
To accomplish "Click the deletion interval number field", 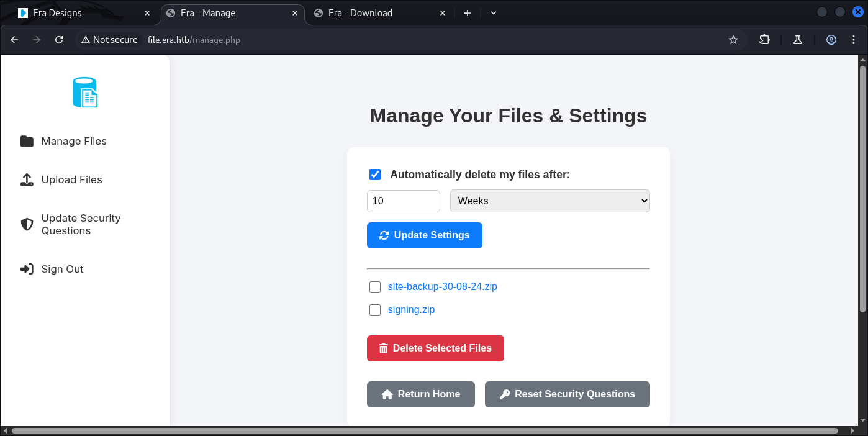I will click(403, 201).
